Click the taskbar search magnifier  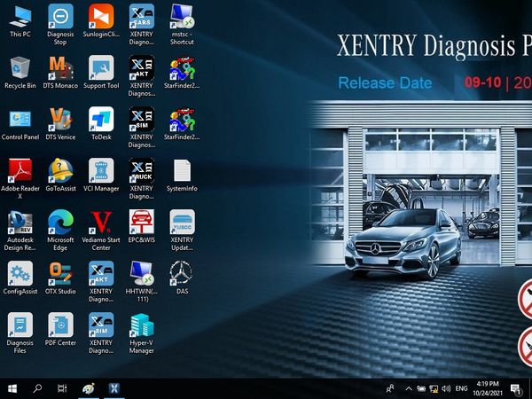pos(37,388)
